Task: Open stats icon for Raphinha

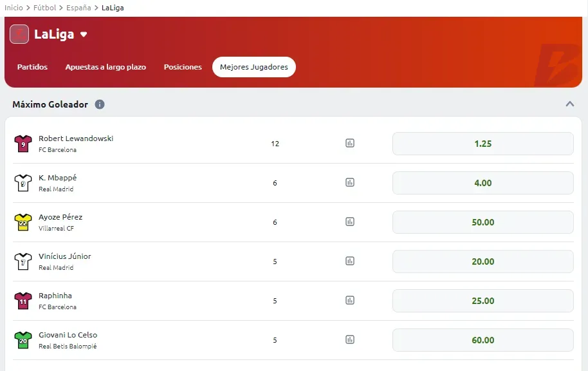Action: (350, 300)
